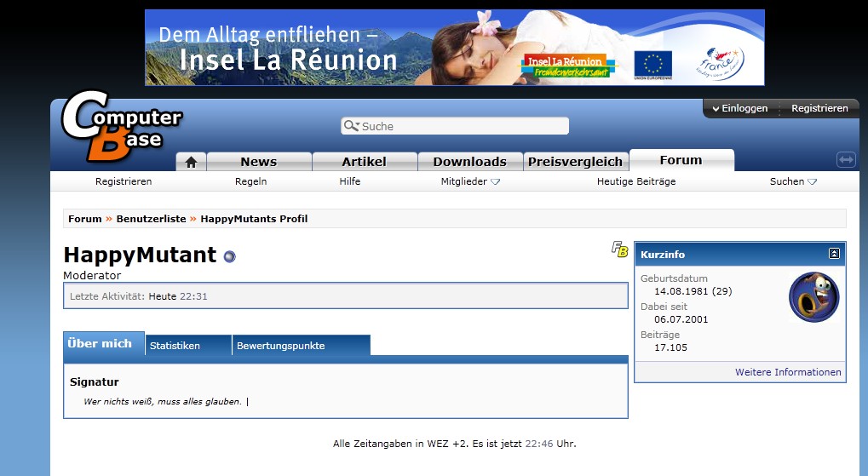
Task: Click the signature text Wer nichts weiß
Action: click(162, 401)
